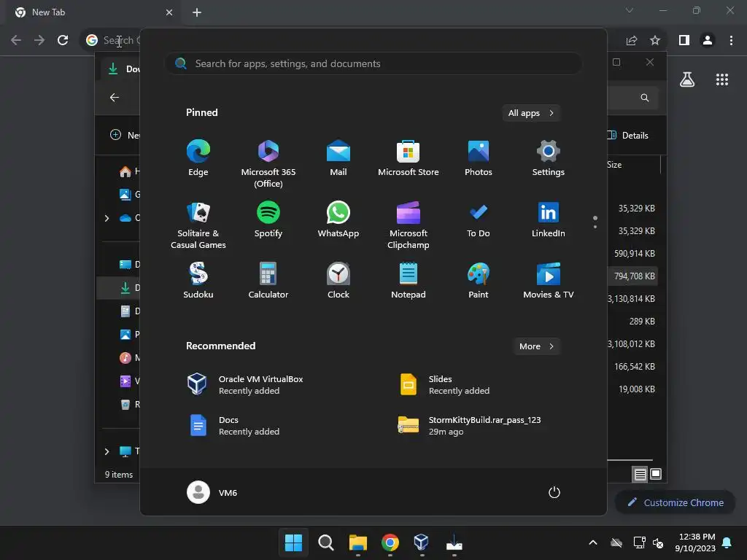Viewport: 747px width, 560px height.
Task: Open taskbar Search
Action: [x=326, y=542]
